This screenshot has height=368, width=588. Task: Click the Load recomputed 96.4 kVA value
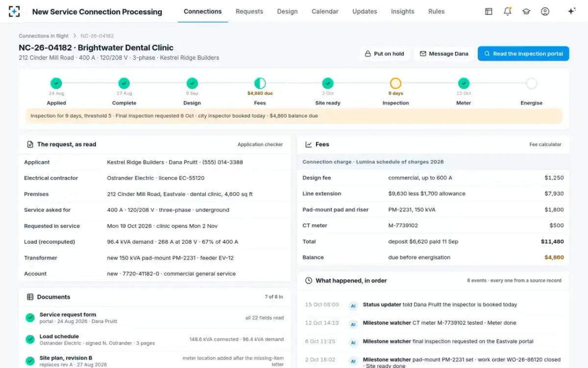172,242
